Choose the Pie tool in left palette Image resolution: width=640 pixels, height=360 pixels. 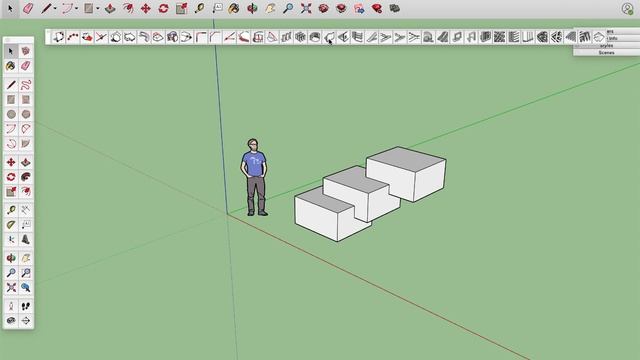[x=26, y=144]
